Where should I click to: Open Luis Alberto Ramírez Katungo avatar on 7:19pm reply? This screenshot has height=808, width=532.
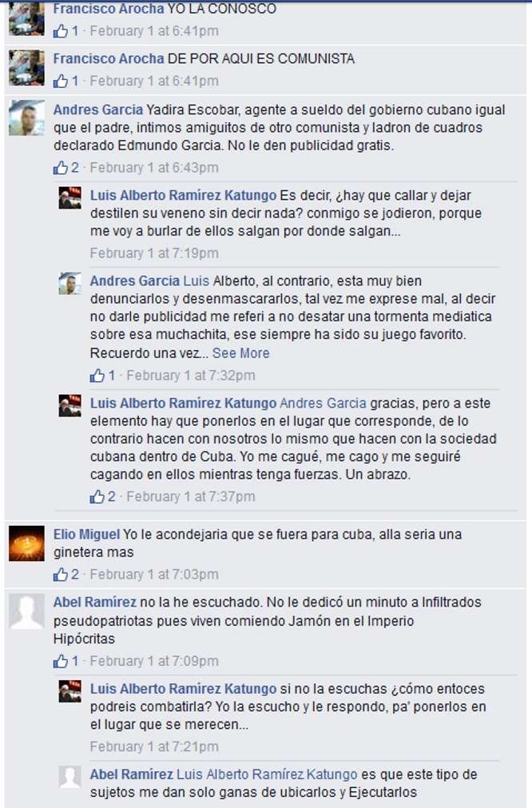69,197
